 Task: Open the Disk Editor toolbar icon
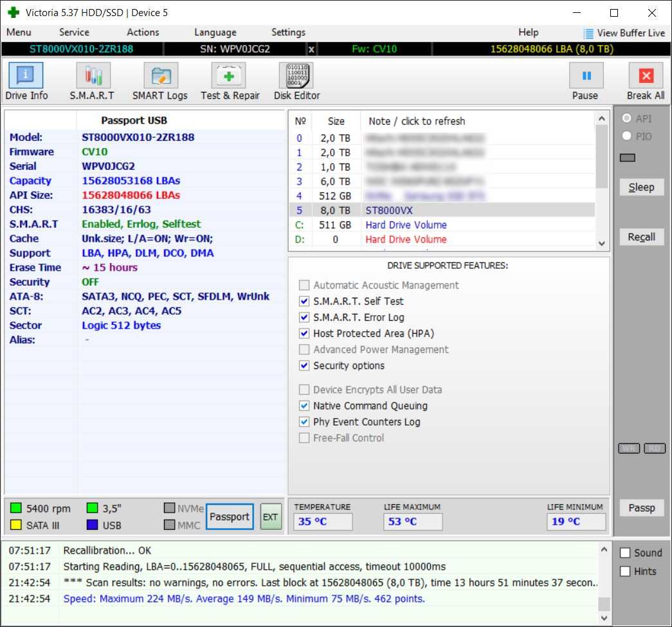(296, 75)
